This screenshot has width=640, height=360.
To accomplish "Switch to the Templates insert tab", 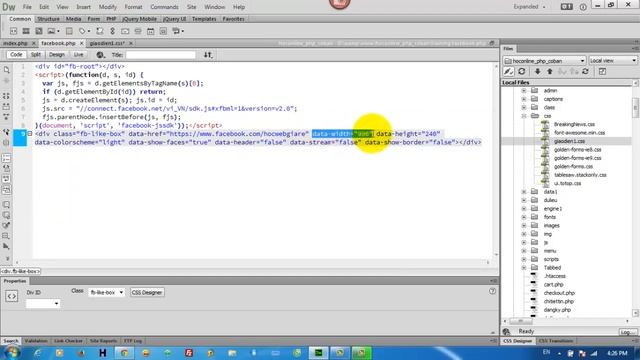I will click(204, 19).
